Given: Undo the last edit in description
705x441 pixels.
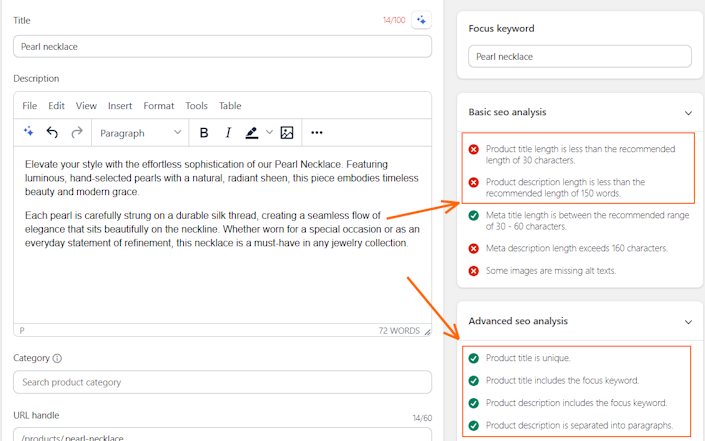Looking at the screenshot, I should 52,132.
